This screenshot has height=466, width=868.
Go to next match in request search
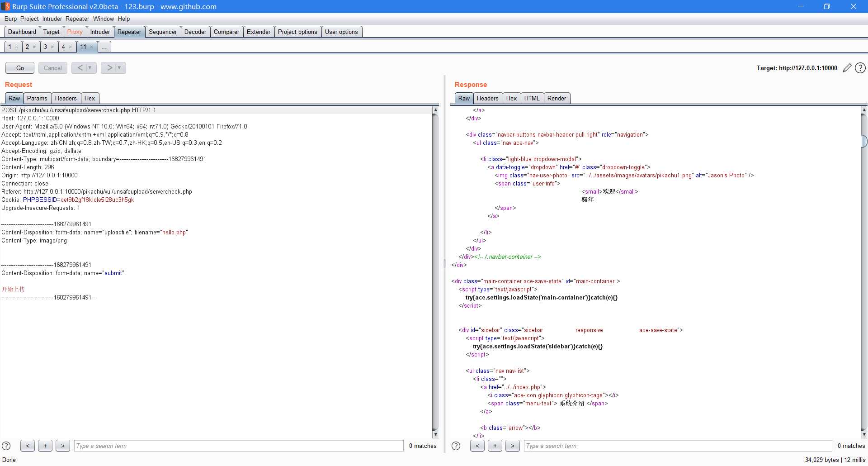click(x=63, y=446)
